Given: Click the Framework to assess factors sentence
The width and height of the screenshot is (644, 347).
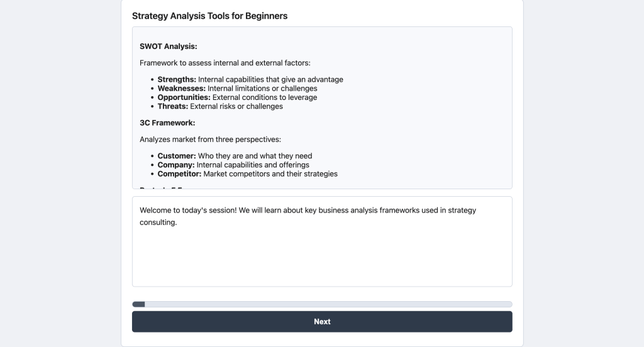Looking at the screenshot, I should tap(225, 63).
